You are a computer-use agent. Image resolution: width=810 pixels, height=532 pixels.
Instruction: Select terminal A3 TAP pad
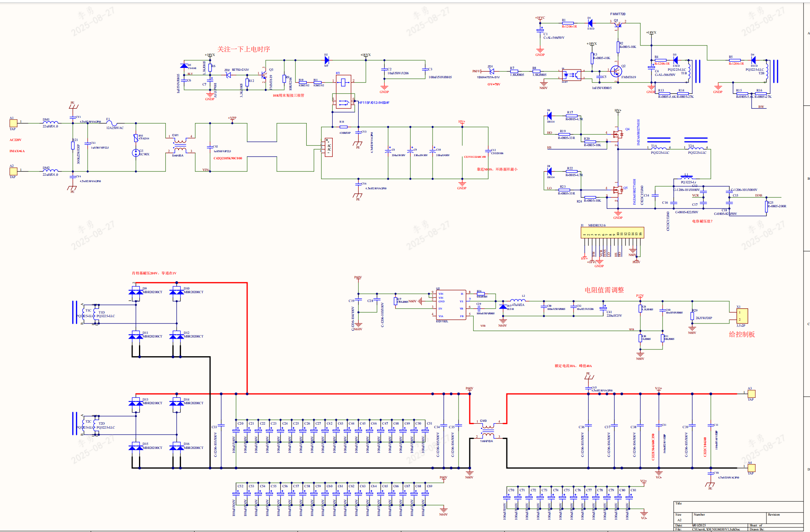click(751, 394)
